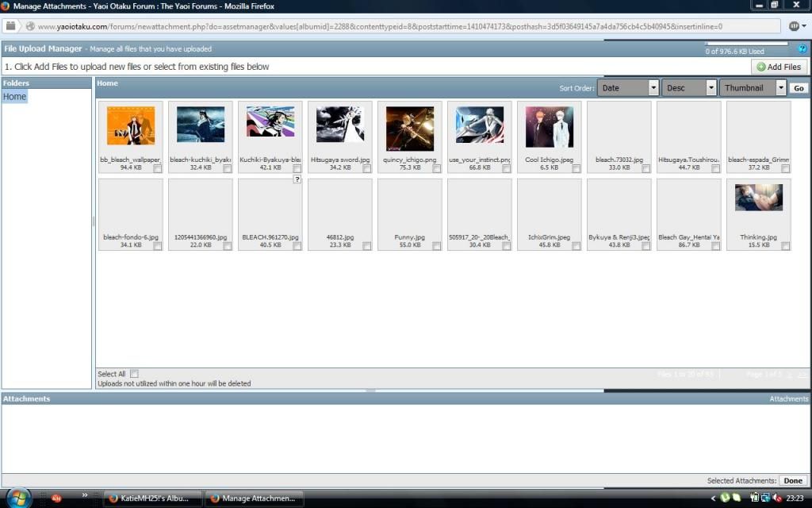Screen dimensions: 812x508
Task: Click the browser address bar URL
Action: pos(380,26)
